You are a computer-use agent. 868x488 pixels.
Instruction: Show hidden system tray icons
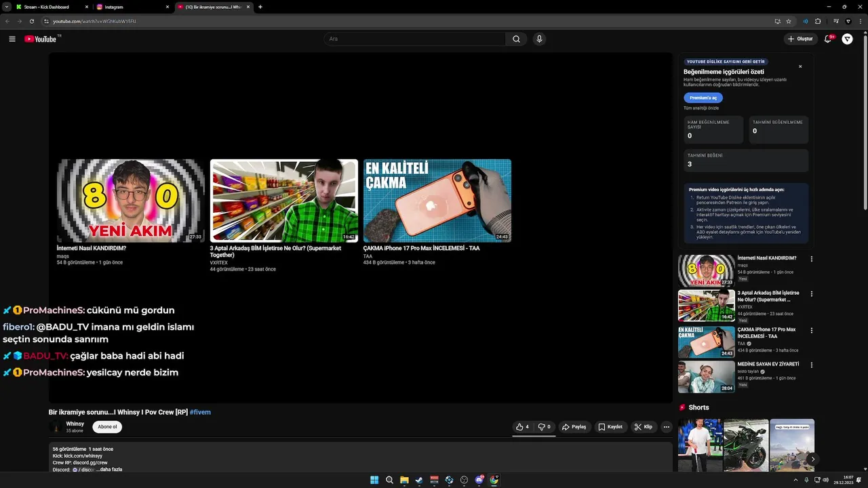pos(797,480)
